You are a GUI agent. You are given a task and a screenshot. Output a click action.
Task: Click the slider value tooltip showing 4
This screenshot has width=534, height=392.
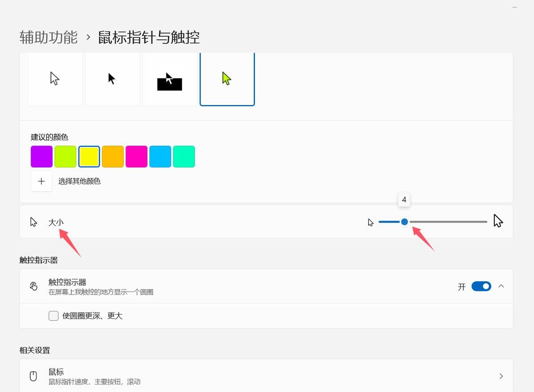(404, 200)
